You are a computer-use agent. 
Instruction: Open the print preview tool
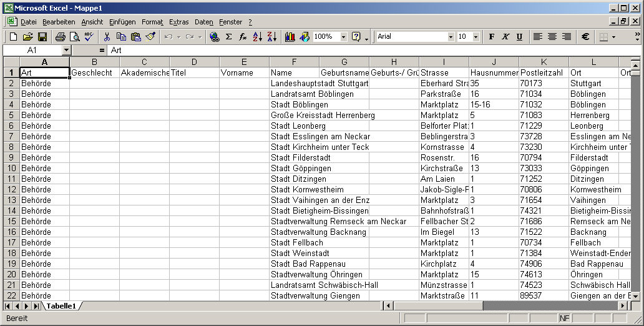[x=74, y=37]
